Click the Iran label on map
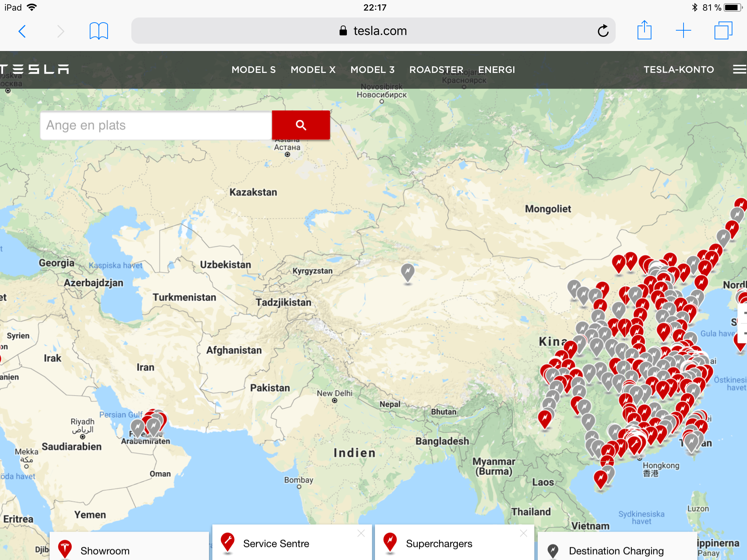The image size is (747, 560). 146,367
